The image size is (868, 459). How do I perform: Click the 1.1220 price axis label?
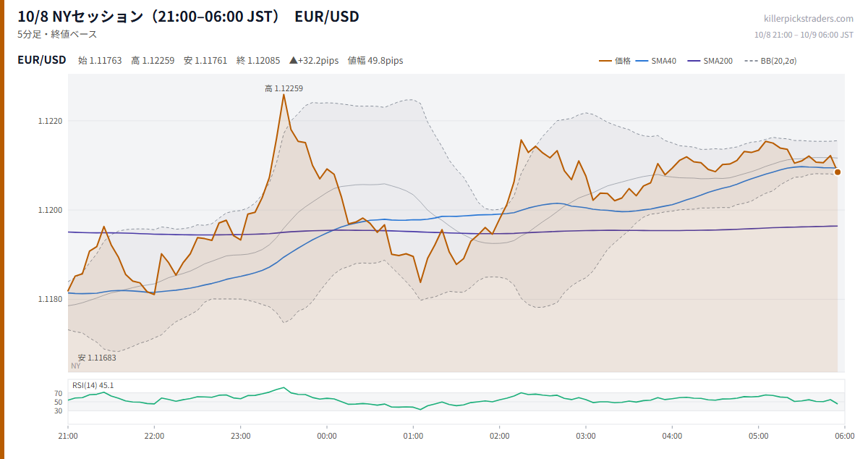[51, 121]
